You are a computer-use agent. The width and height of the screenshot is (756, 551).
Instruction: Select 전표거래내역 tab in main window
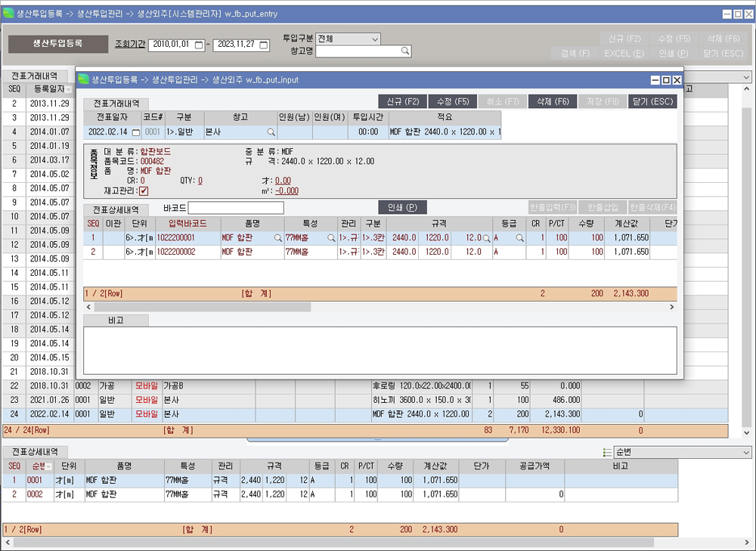point(34,76)
